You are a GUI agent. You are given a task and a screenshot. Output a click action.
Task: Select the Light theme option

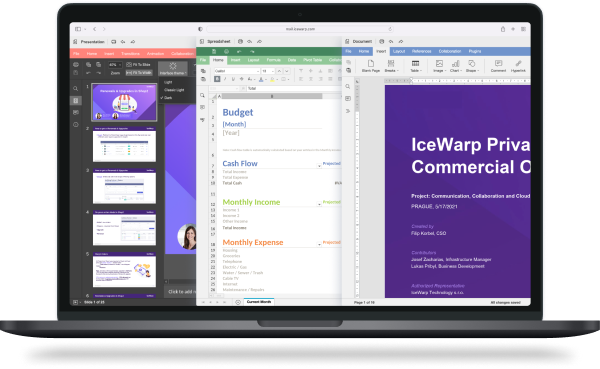(168, 82)
